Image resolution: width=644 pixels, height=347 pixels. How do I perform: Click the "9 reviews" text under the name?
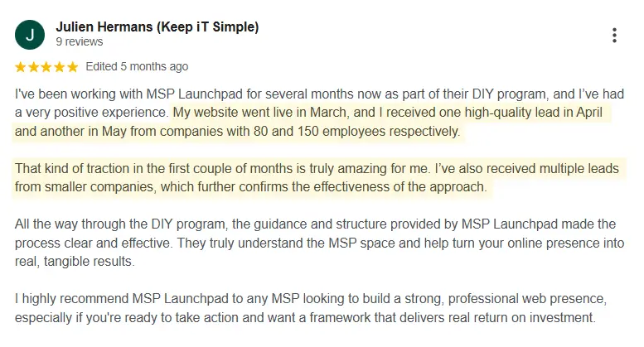[79, 41]
